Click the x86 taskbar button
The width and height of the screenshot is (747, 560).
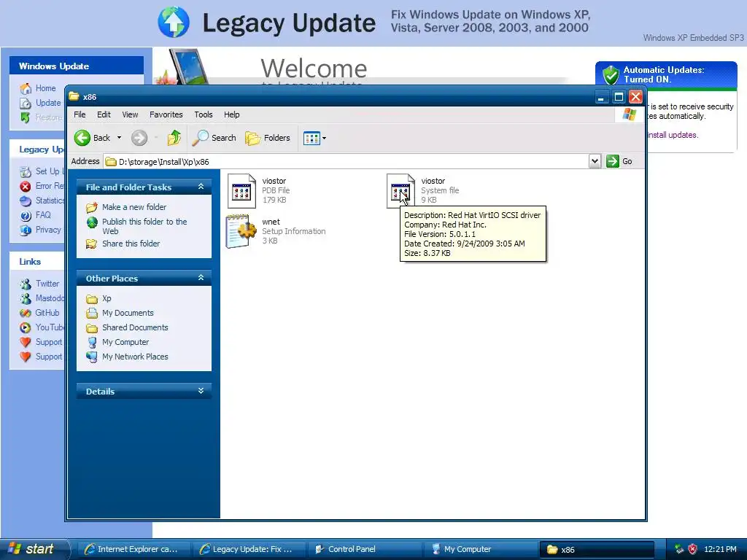coord(596,550)
